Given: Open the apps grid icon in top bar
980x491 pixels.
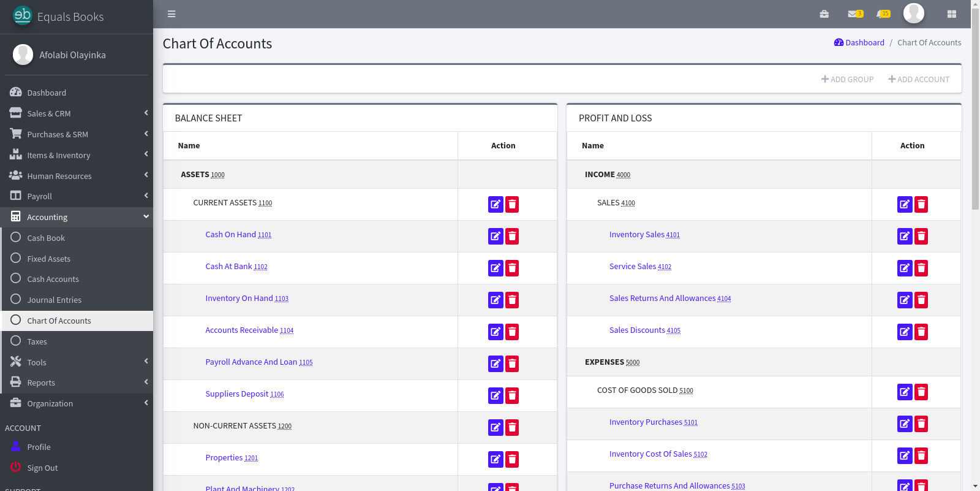Looking at the screenshot, I should point(952,14).
